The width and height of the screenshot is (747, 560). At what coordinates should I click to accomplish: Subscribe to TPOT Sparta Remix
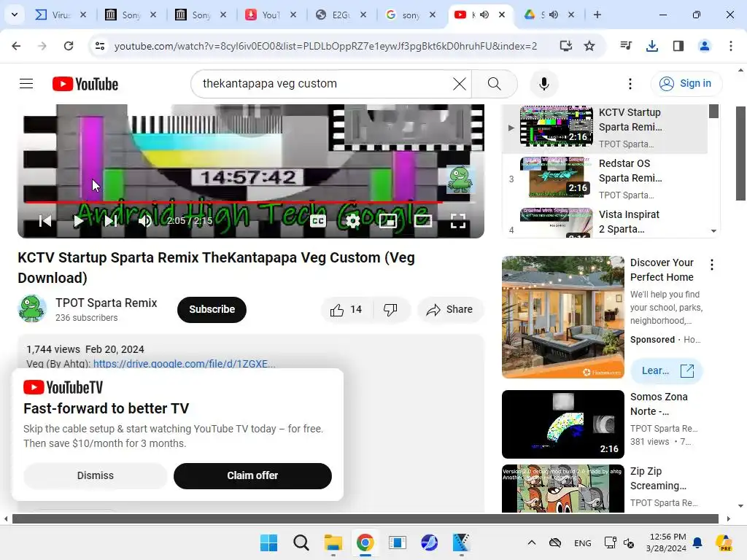212,309
